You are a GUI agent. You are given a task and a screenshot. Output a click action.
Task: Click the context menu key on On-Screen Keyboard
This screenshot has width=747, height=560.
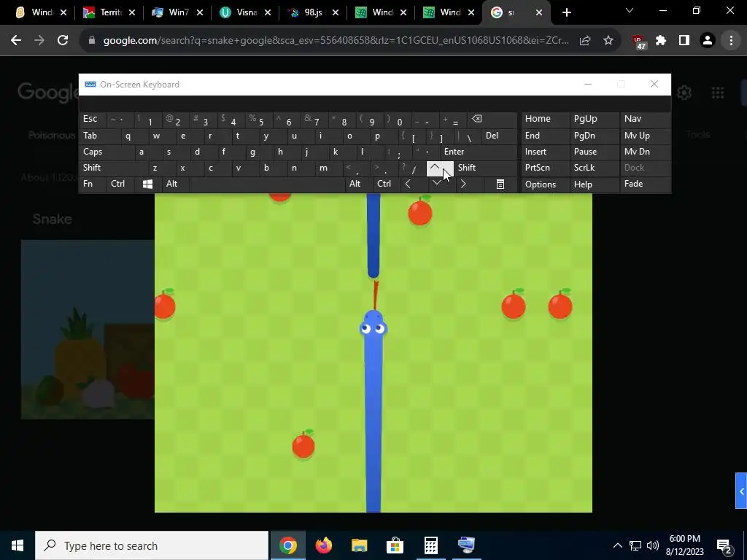[500, 184]
